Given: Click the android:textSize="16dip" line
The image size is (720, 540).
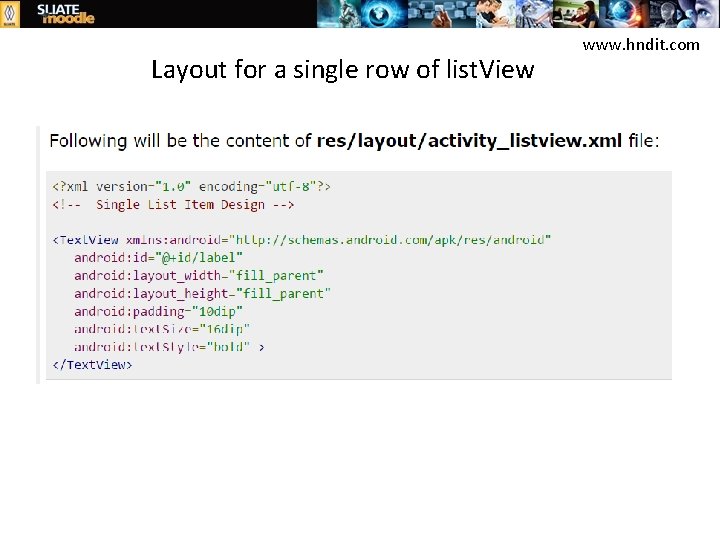Looking at the screenshot, I should [x=162, y=329].
